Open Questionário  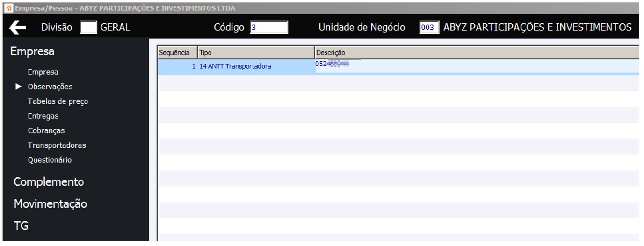[50, 160]
